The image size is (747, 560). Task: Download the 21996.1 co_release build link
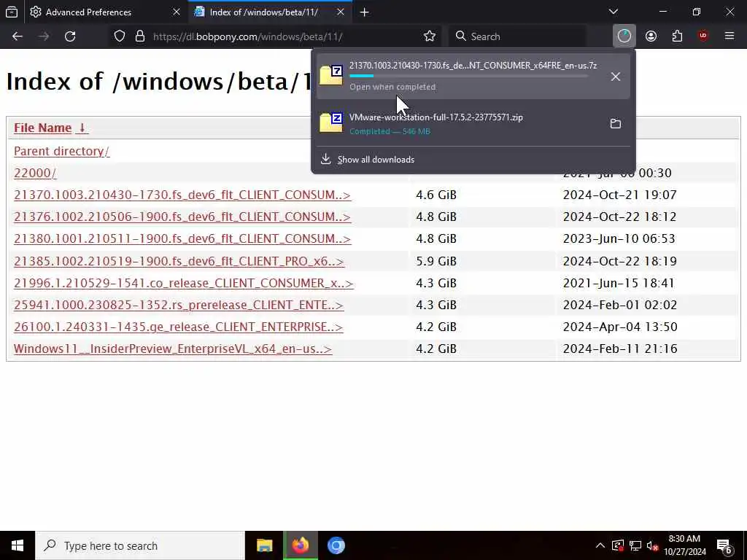183,283
